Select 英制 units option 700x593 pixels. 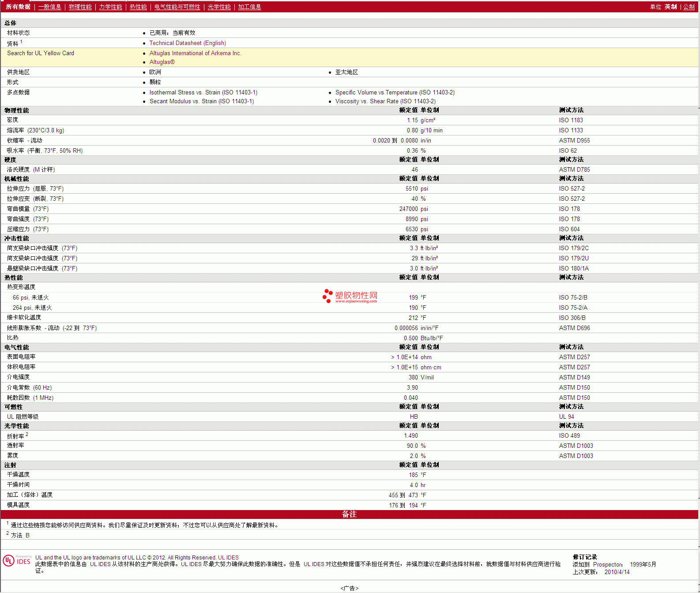[670, 7]
